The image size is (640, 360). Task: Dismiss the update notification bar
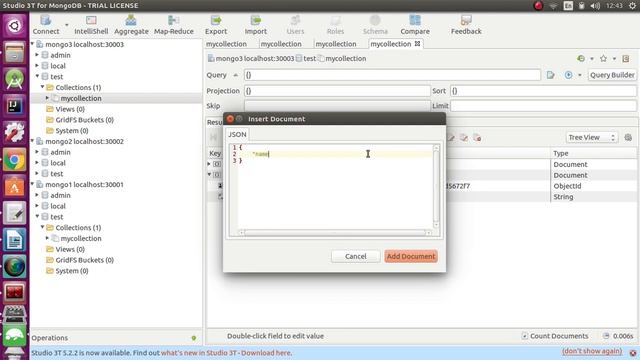633,353
